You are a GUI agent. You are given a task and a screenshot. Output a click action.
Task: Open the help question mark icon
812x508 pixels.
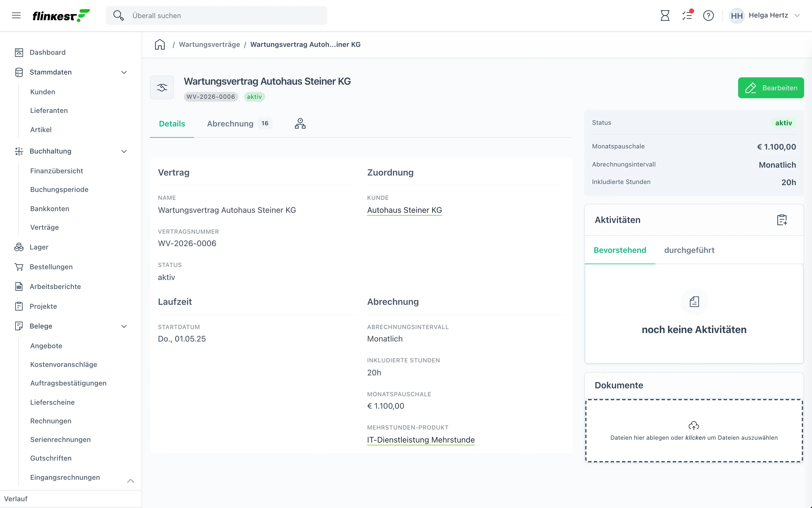(x=708, y=16)
